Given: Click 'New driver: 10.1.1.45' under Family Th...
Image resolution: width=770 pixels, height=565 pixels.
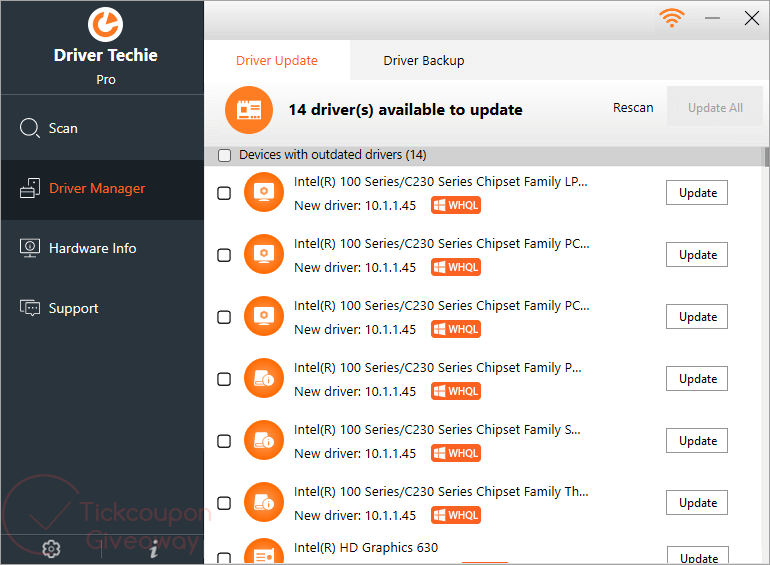Looking at the screenshot, I should [355, 515].
